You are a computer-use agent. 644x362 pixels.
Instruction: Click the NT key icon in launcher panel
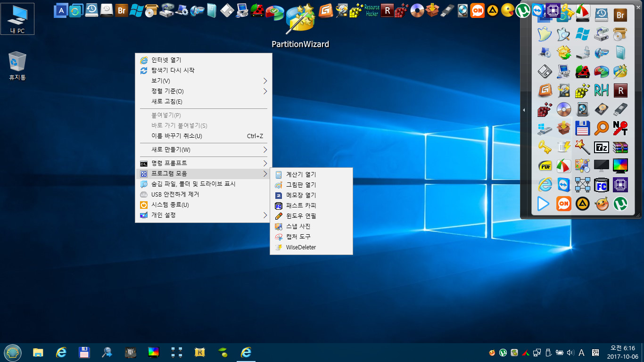point(620,128)
